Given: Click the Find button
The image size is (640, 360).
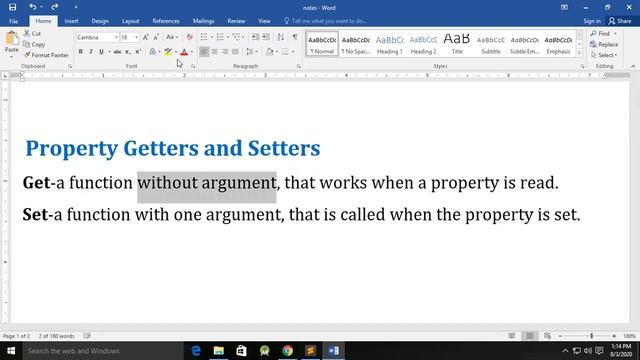Looking at the screenshot, I should pos(600,33).
